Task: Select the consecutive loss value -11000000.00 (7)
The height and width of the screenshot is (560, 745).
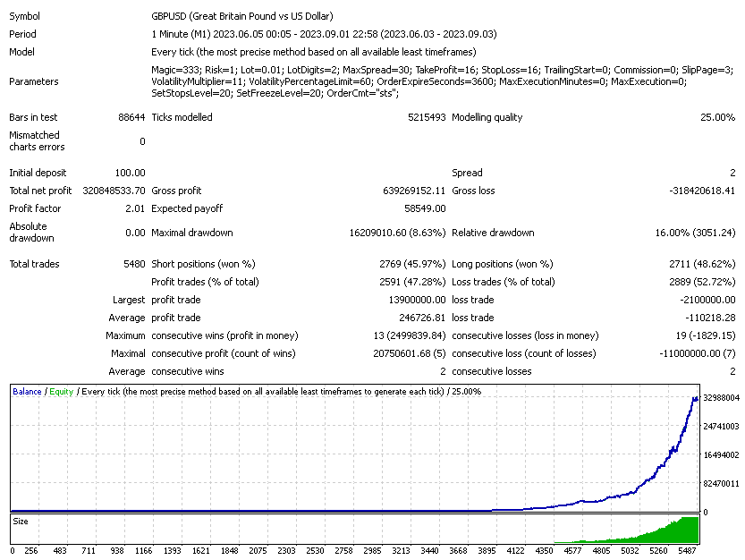Action: pos(698,353)
